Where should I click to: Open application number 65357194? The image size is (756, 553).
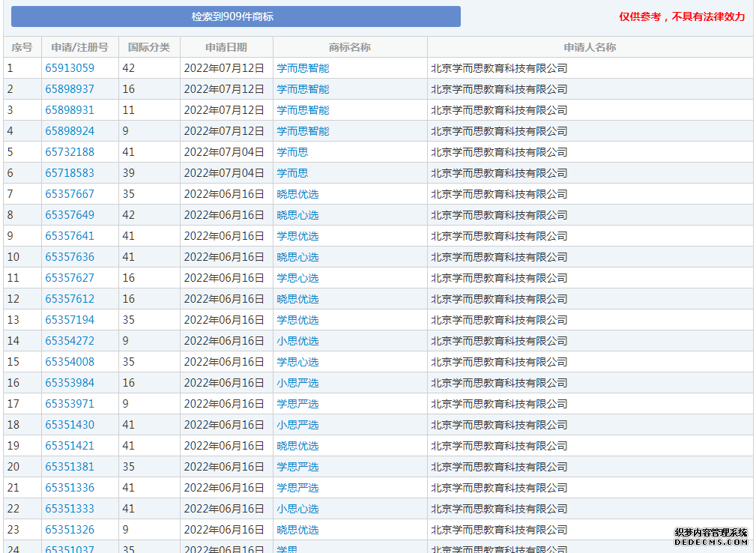coord(70,320)
